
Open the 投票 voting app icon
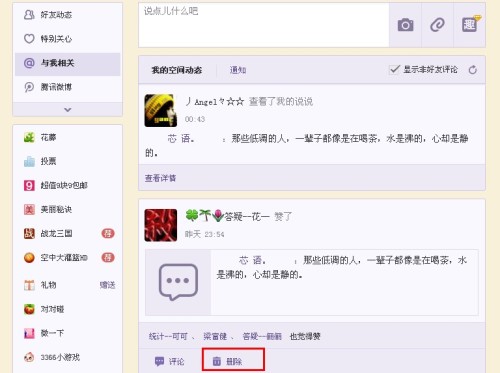(29, 161)
